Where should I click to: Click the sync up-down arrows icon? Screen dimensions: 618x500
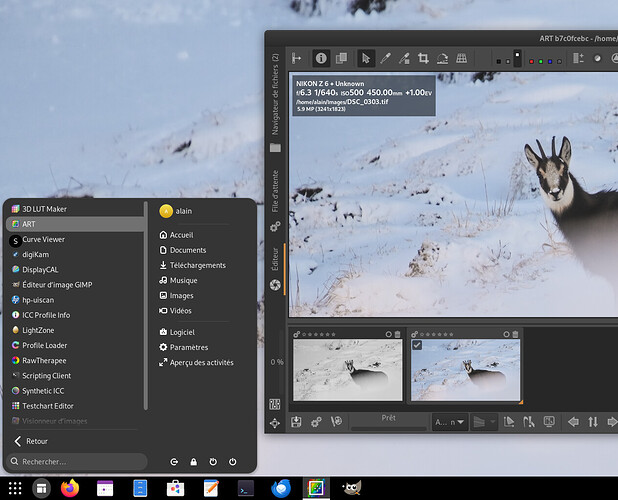(593, 422)
